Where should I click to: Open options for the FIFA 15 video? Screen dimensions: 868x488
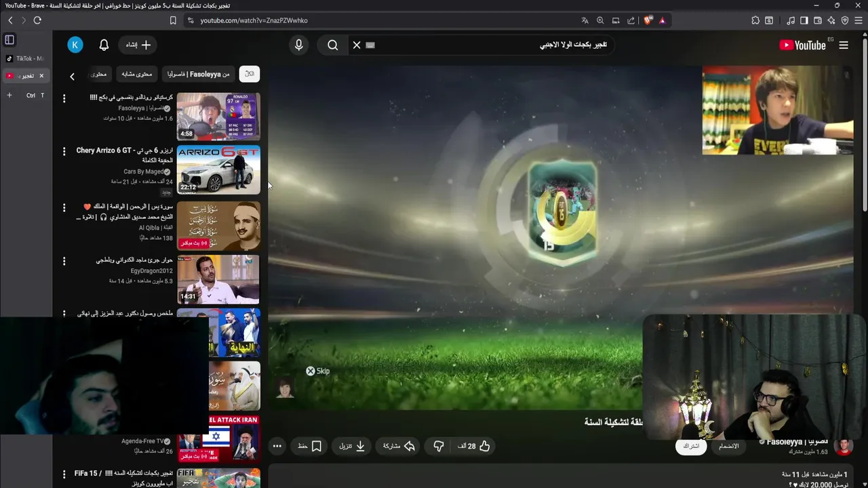[x=64, y=474]
